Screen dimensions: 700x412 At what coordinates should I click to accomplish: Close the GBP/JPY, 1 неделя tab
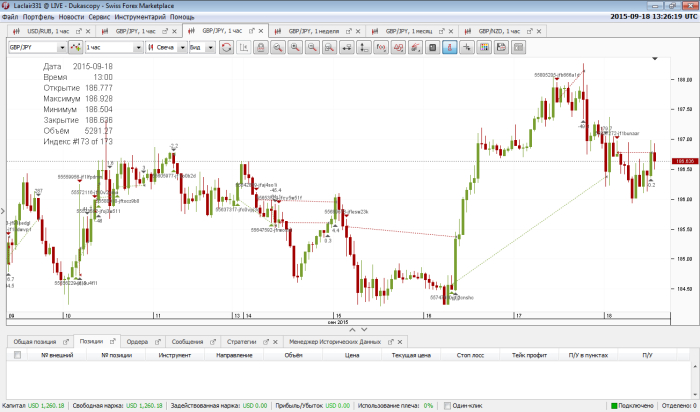pyautogui.click(x=358, y=31)
